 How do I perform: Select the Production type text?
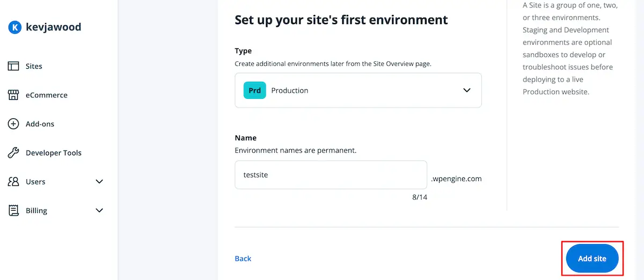pyautogui.click(x=290, y=91)
